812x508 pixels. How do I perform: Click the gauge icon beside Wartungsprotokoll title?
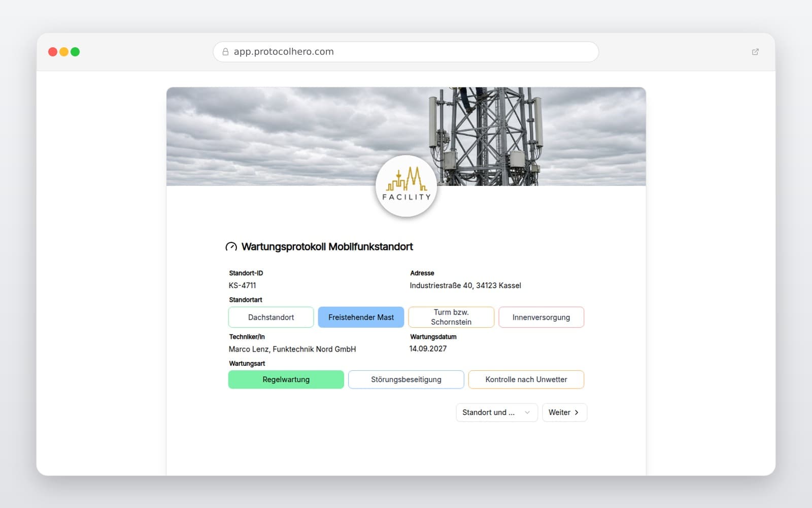coord(231,247)
